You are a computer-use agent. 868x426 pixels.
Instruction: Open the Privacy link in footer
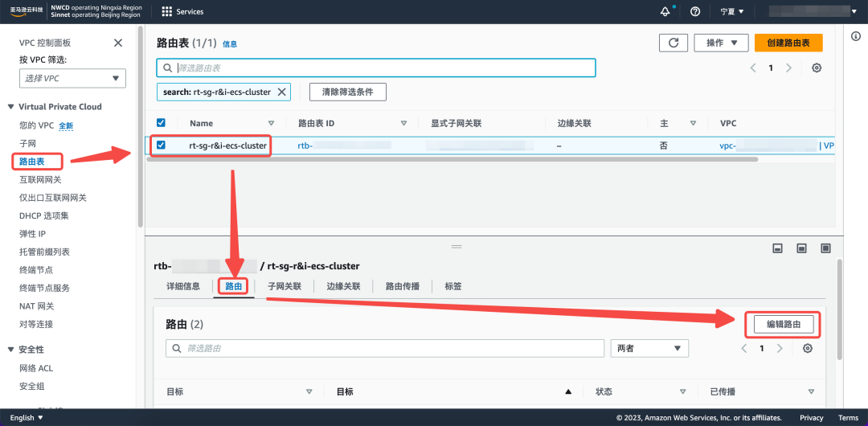pos(812,418)
